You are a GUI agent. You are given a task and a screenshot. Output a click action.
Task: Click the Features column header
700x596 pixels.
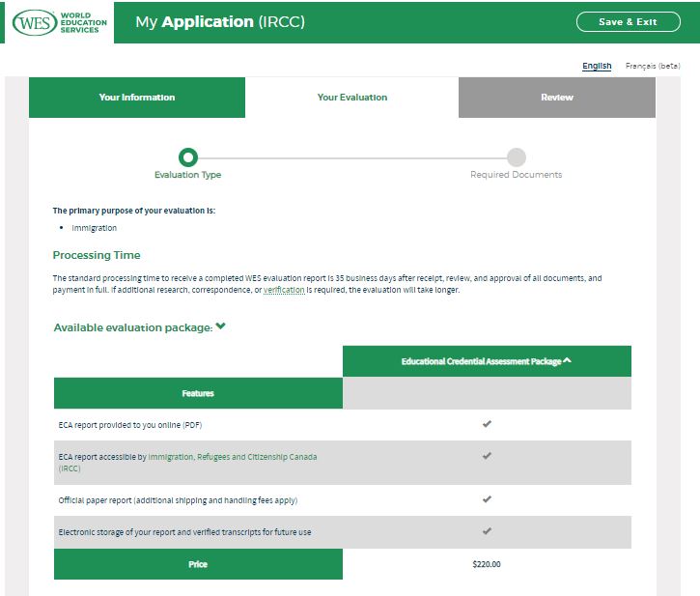pos(198,393)
